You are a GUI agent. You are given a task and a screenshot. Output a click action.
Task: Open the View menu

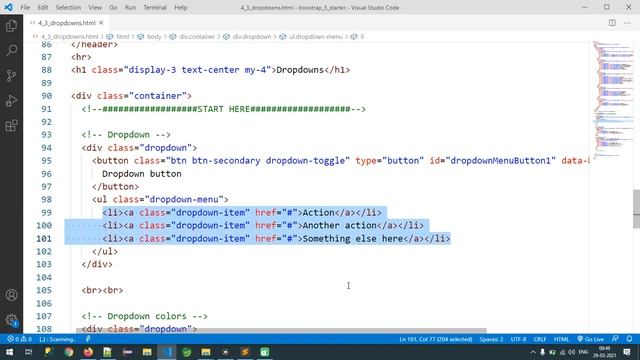pyautogui.click(x=95, y=7)
